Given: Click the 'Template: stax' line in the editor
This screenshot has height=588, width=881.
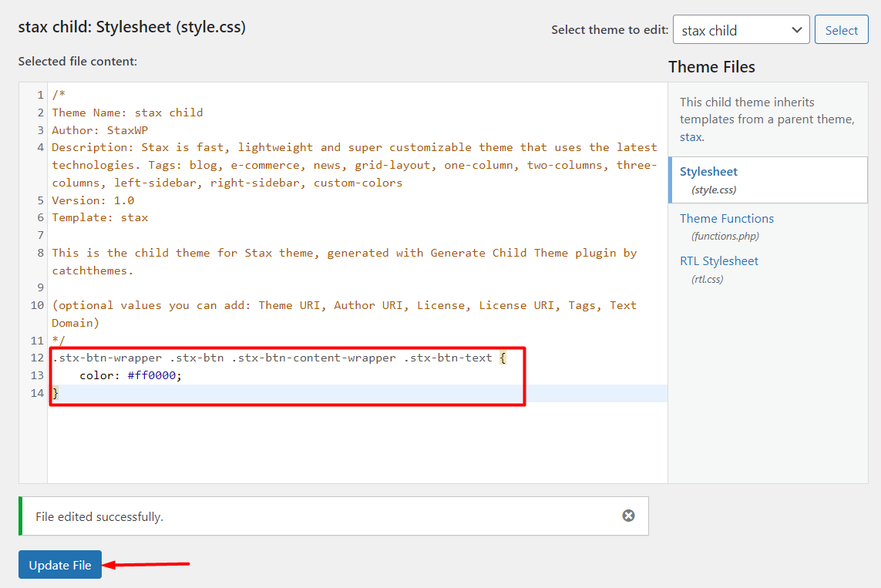Looking at the screenshot, I should point(92,217).
